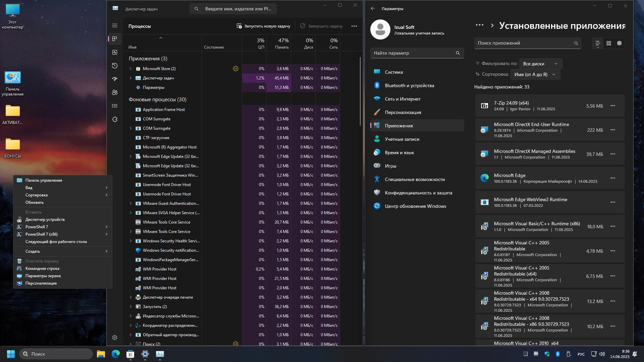This screenshot has height=362, width=644.
Task: Open Центр обновления Windows section
Action: click(417, 206)
